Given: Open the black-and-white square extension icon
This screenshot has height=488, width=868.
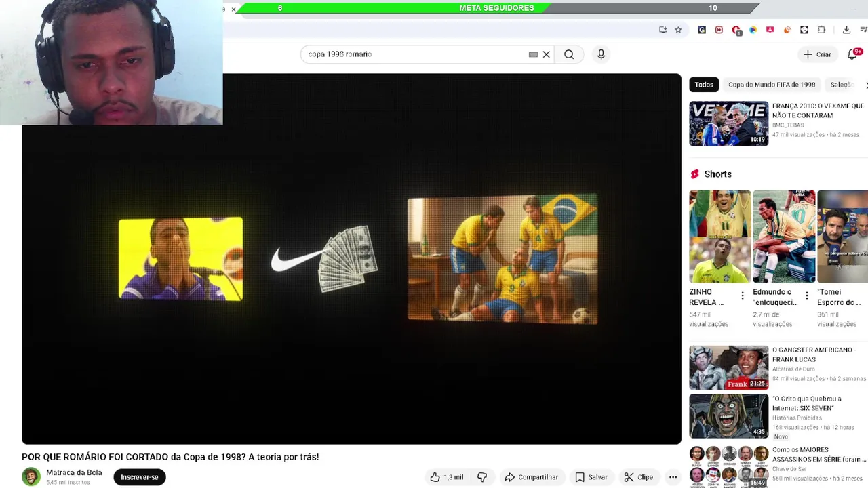Looking at the screenshot, I should pos(804,30).
